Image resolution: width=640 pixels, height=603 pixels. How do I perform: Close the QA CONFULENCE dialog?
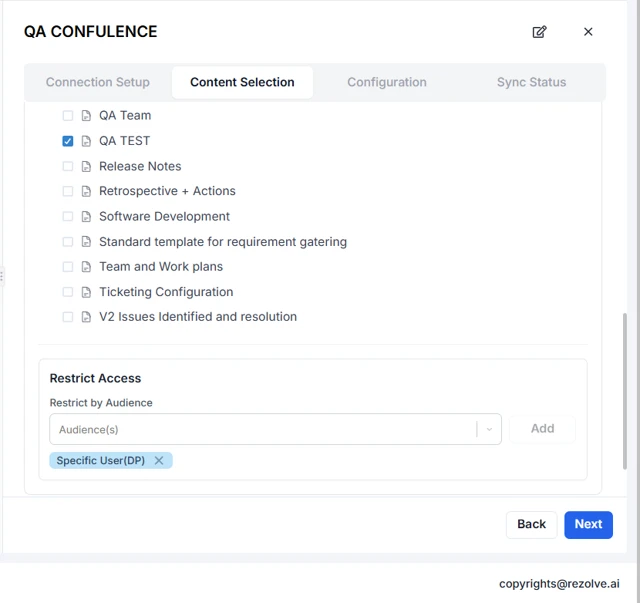tap(588, 32)
